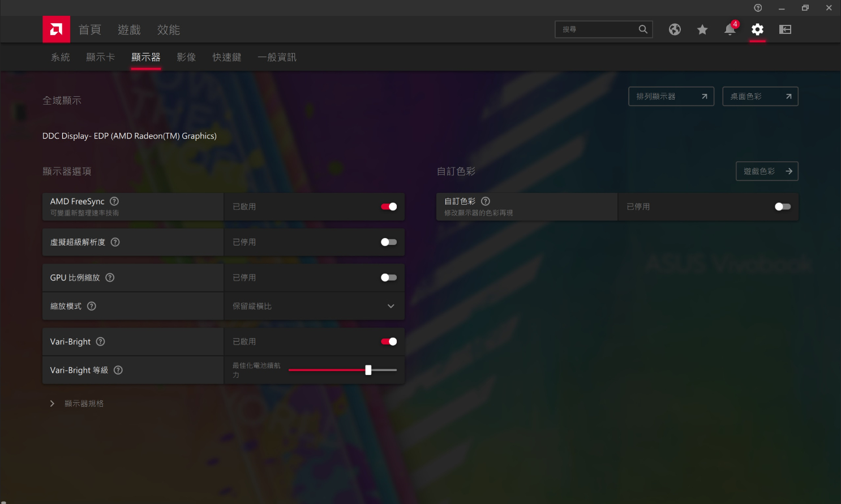Click the help question mark in title bar
The width and height of the screenshot is (841, 504).
coord(758,8)
